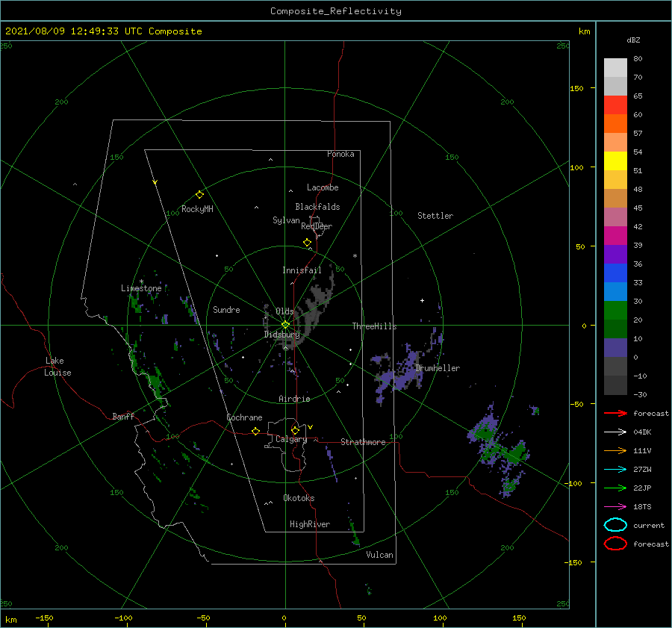Click the Lacombe label
This screenshot has width=672, height=628.
coord(323,187)
